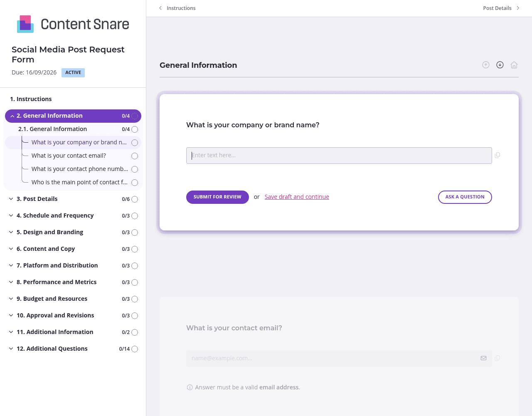The width and height of the screenshot is (532, 416).
Task: Click the 0/6 count for Post Details
Action: [126, 199]
